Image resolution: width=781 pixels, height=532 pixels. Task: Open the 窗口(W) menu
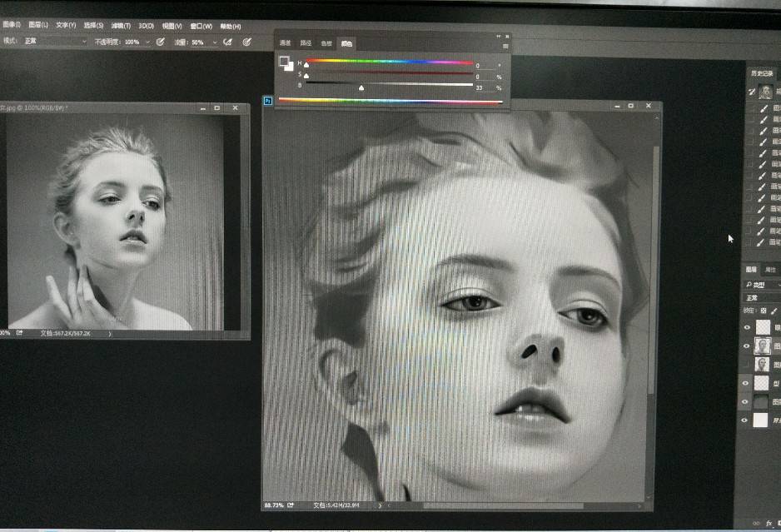point(201,26)
